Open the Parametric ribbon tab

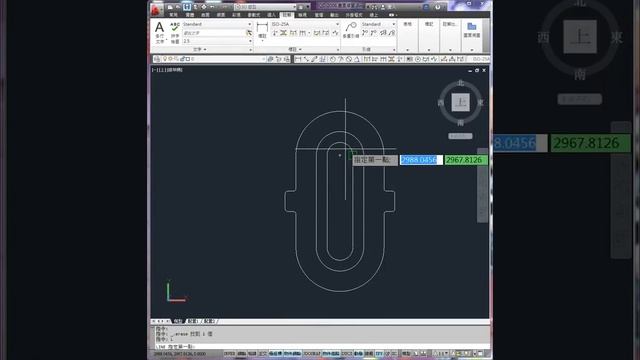point(253,15)
